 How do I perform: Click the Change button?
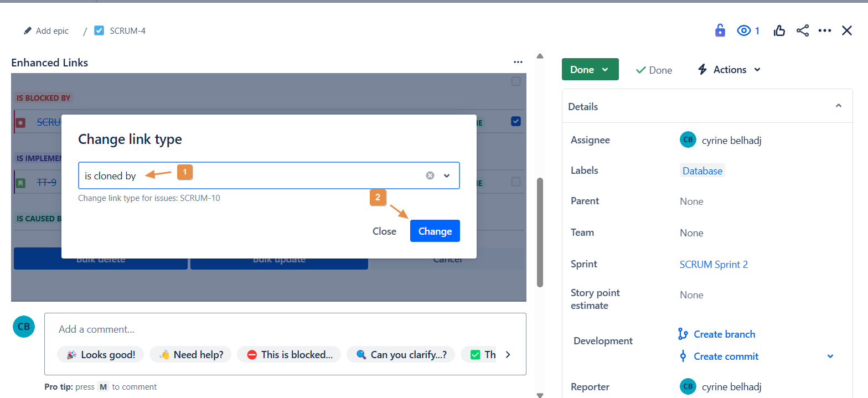tap(435, 231)
